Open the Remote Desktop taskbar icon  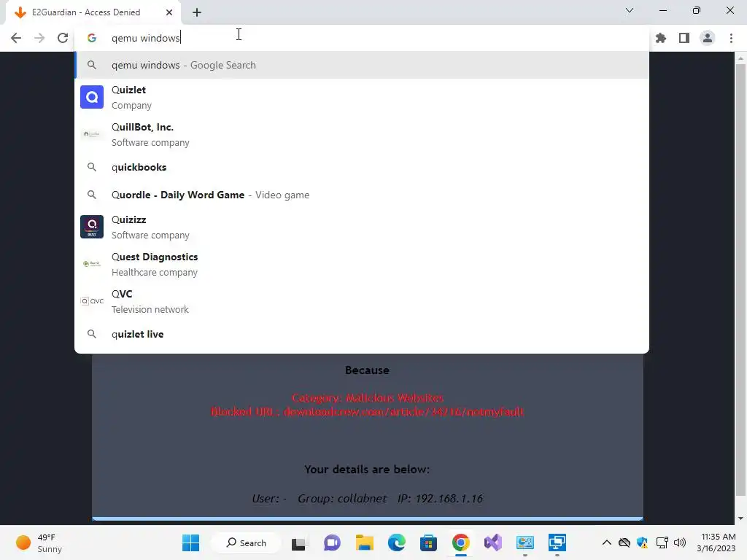[x=557, y=542]
